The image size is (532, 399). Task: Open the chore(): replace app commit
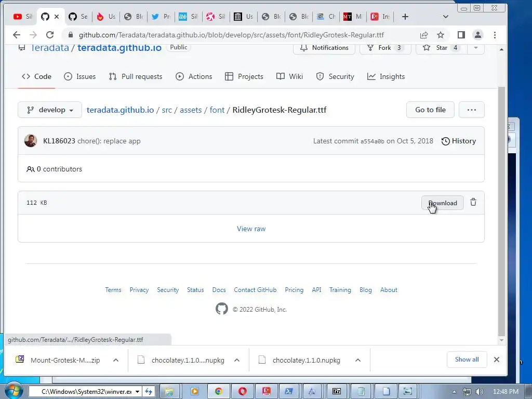point(109,141)
